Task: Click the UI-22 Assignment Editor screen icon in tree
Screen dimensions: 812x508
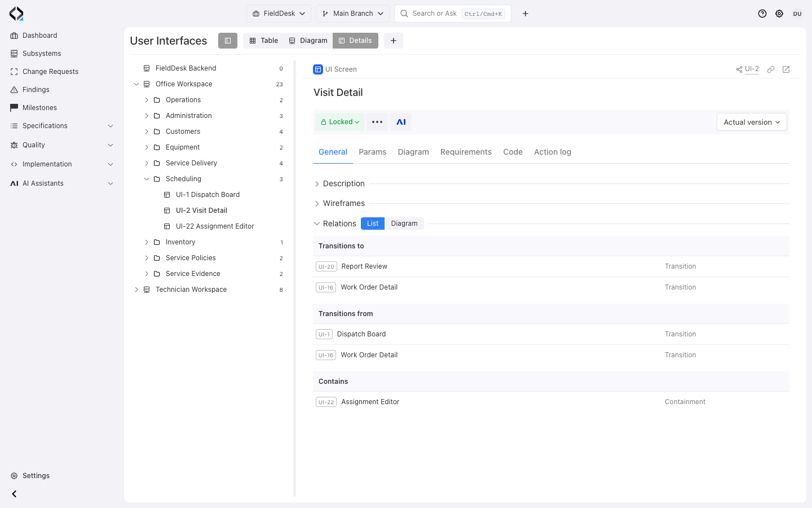Action: (167, 226)
